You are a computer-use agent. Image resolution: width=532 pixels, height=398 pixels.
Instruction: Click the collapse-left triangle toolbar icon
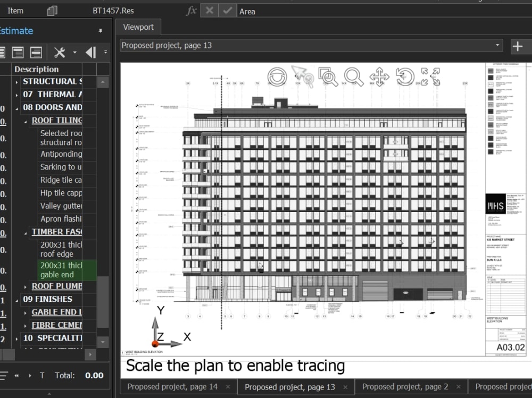click(90, 52)
